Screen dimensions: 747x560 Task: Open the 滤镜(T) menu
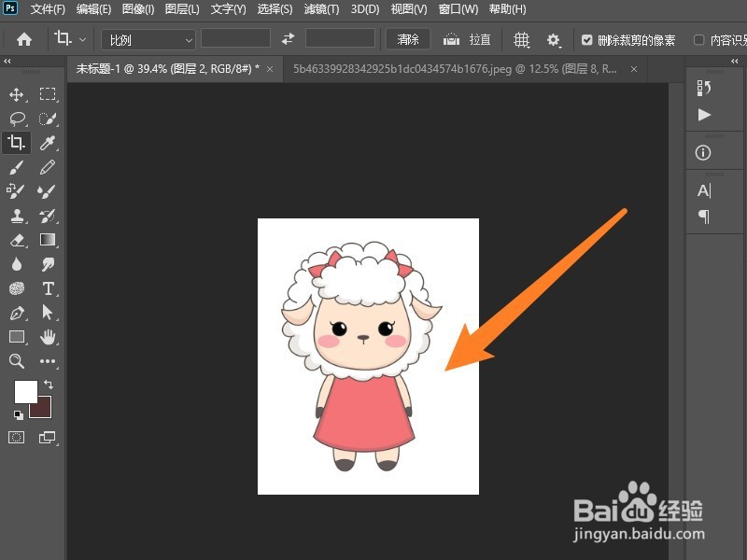(321, 9)
